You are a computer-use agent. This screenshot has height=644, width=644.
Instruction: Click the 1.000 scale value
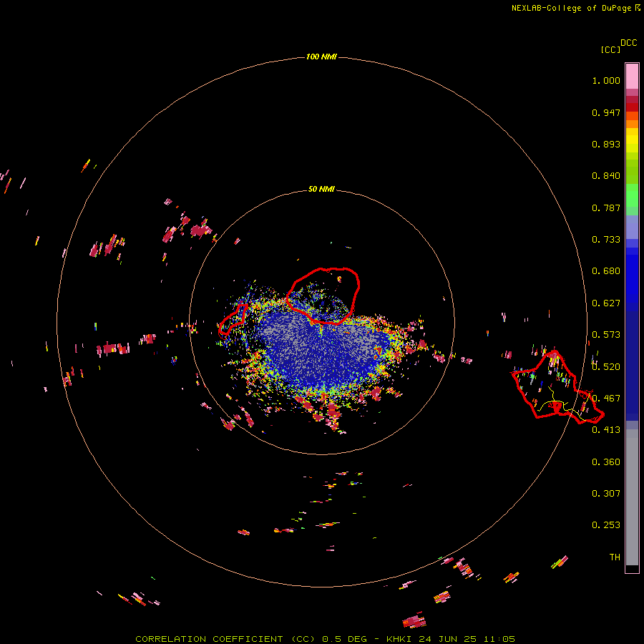click(606, 80)
